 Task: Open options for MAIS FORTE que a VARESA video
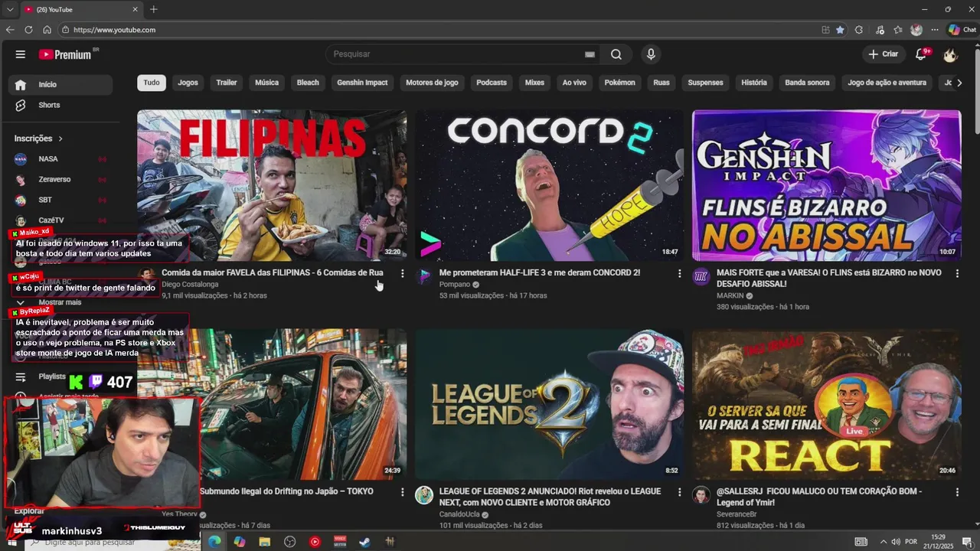(957, 273)
